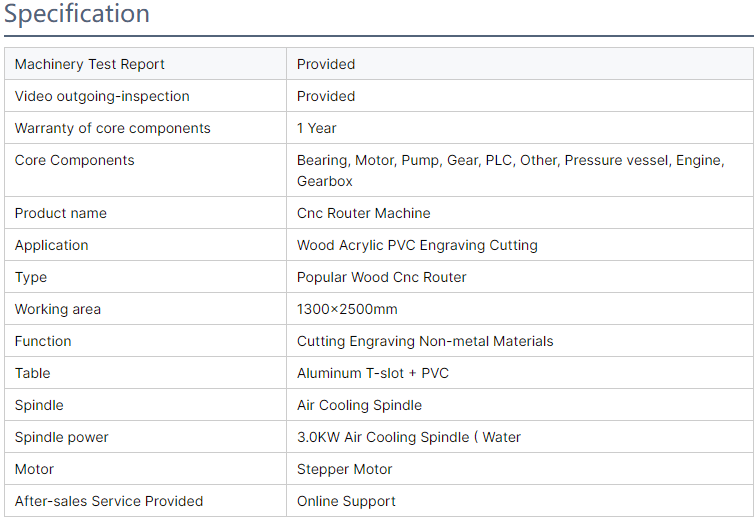Click the Air Cooling Spindle value in Spindle row
Viewport: 755px width, 520px height.
coord(359,405)
